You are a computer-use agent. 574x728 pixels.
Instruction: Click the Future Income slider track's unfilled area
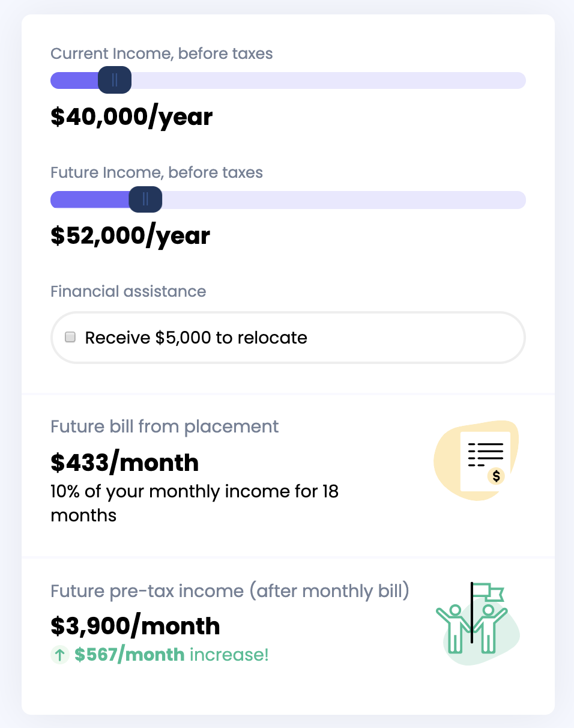pos(342,199)
